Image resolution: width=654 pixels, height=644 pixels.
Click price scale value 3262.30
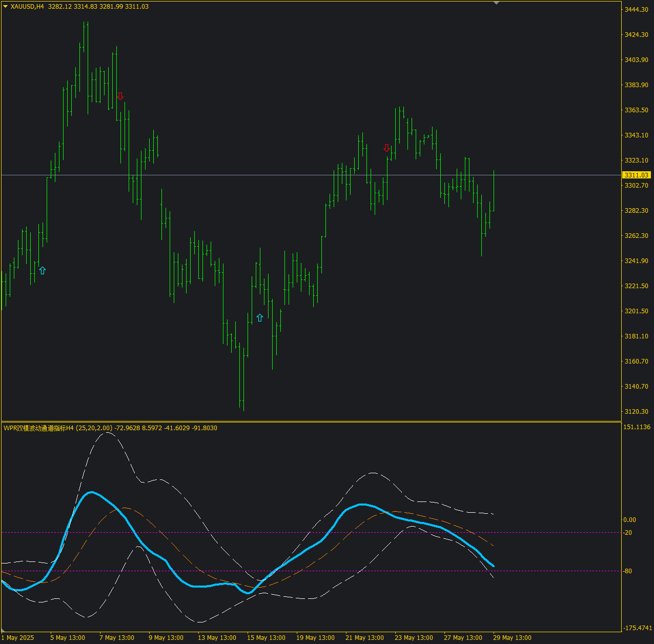pos(636,236)
